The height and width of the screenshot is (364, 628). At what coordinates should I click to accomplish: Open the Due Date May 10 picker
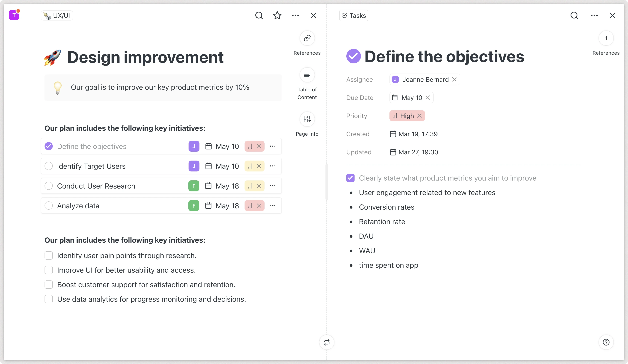point(411,98)
